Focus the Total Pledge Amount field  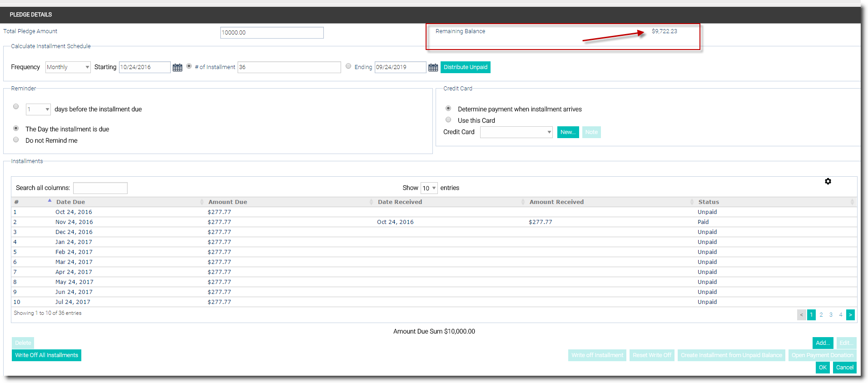tap(272, 33)
